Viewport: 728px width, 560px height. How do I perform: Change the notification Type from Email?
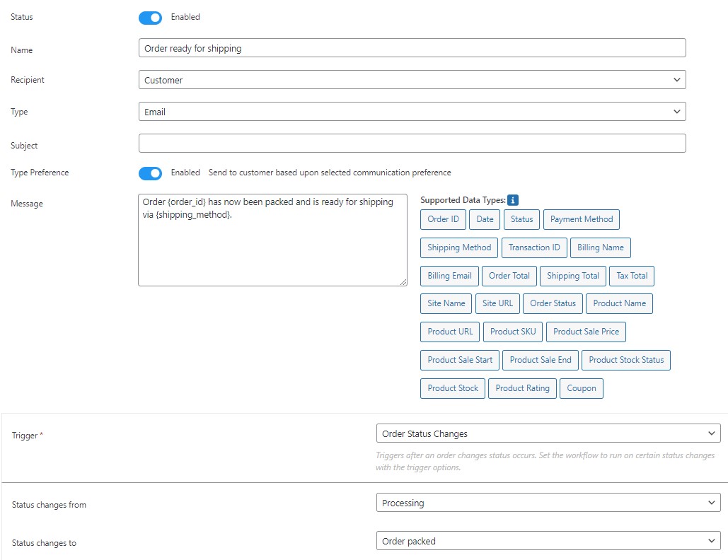412,111
